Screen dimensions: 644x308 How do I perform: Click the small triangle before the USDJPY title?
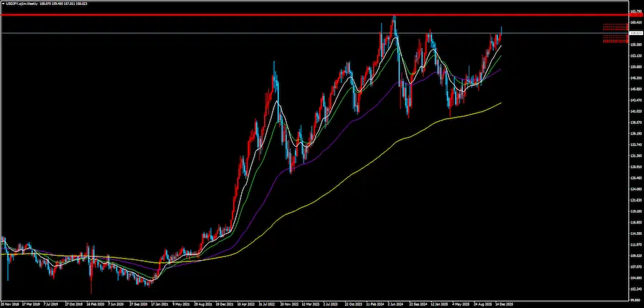(3, 3)
